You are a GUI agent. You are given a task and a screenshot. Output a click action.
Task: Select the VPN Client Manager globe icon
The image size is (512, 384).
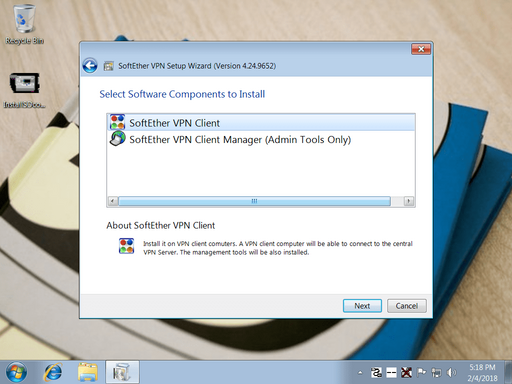pos(117,139)
